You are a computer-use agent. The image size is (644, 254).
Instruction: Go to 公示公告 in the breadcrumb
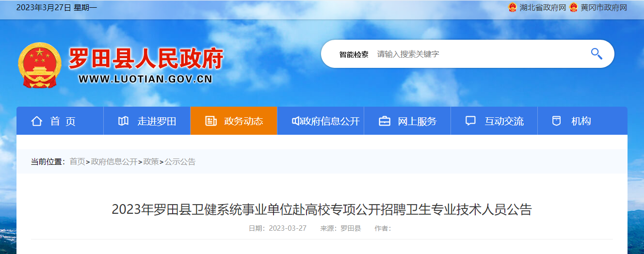click(180, 162)
